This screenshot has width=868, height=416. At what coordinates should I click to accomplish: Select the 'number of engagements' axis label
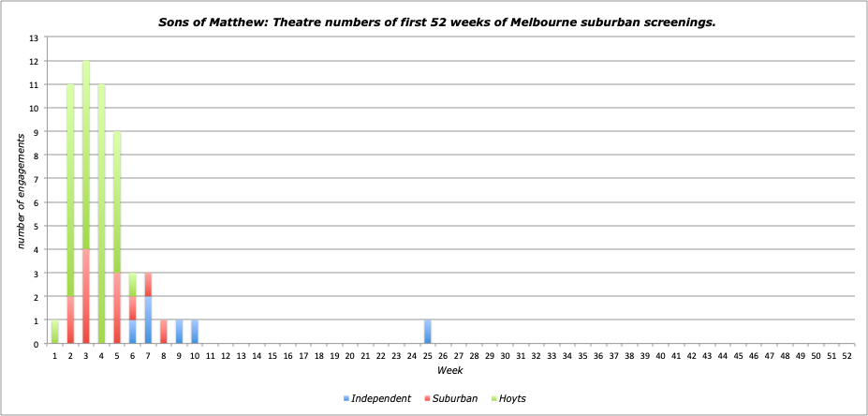(20, 190)
